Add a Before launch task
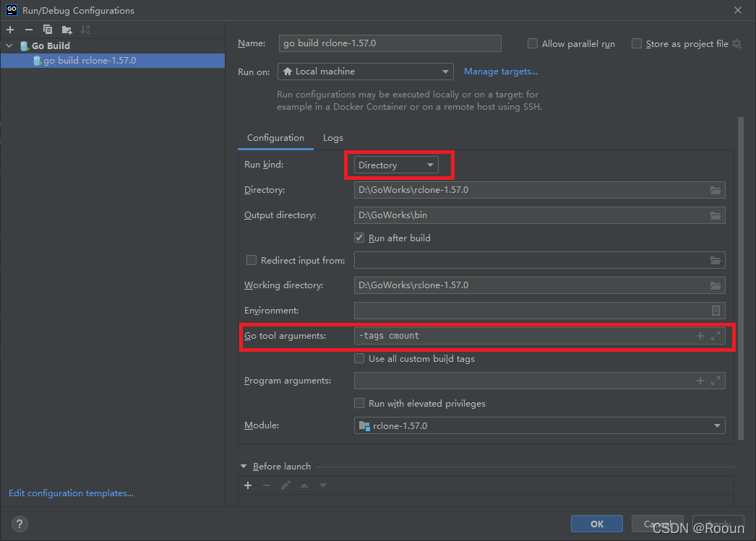756x541 pixels. (x=248, y=485)
